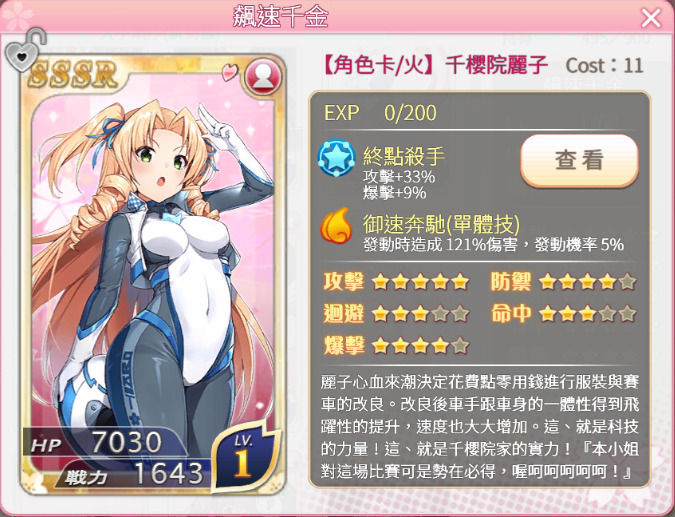This screenshot has width=675, height=517.
Task: Click the 攻擊 five-star rating
Action: tap(420, 282)
